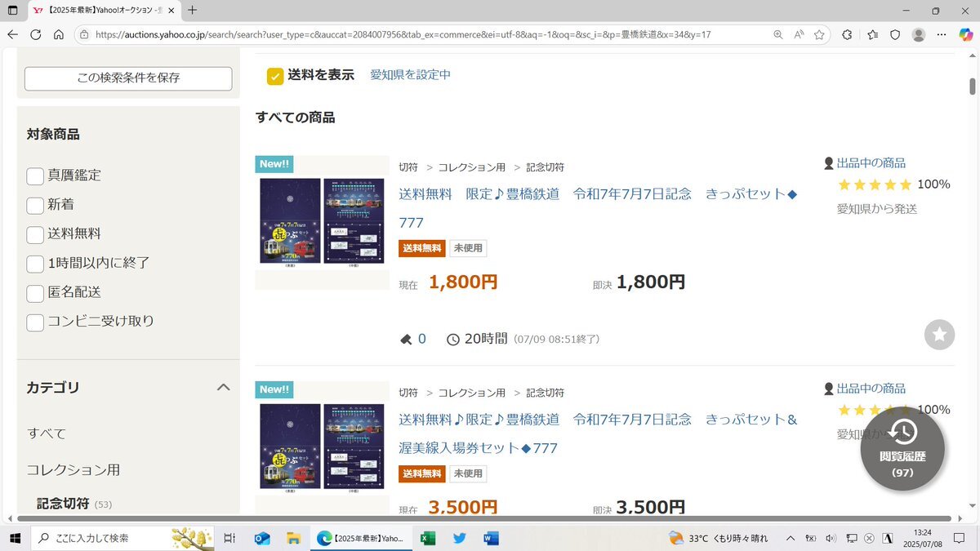The height and width of the screenshot is (551, 980).
Task: Click first item breadcrumb コレクション用
Action: (472, 167)
